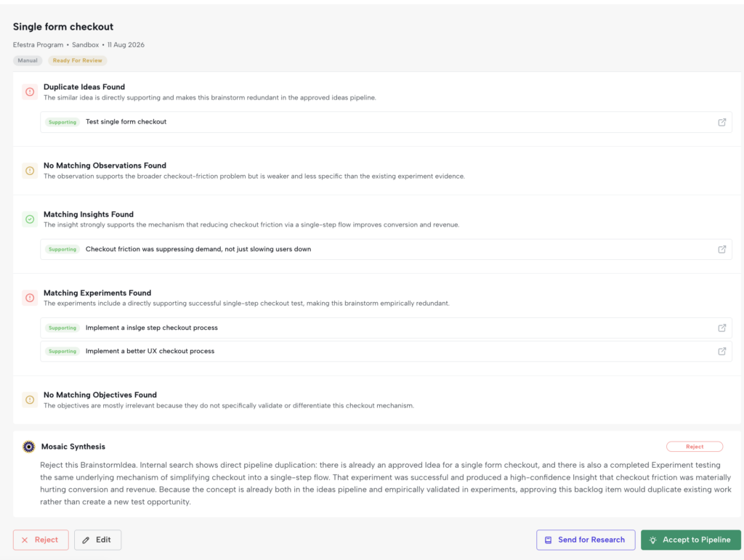
Task: Click Send for Research
Action: pyautogui.click(x=586, y=540)
